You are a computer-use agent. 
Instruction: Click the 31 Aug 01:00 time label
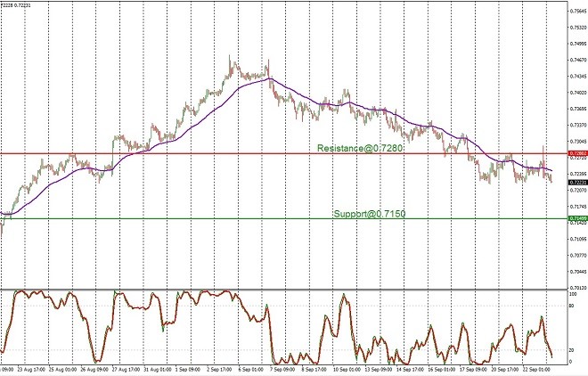click(x=158, y=369)
